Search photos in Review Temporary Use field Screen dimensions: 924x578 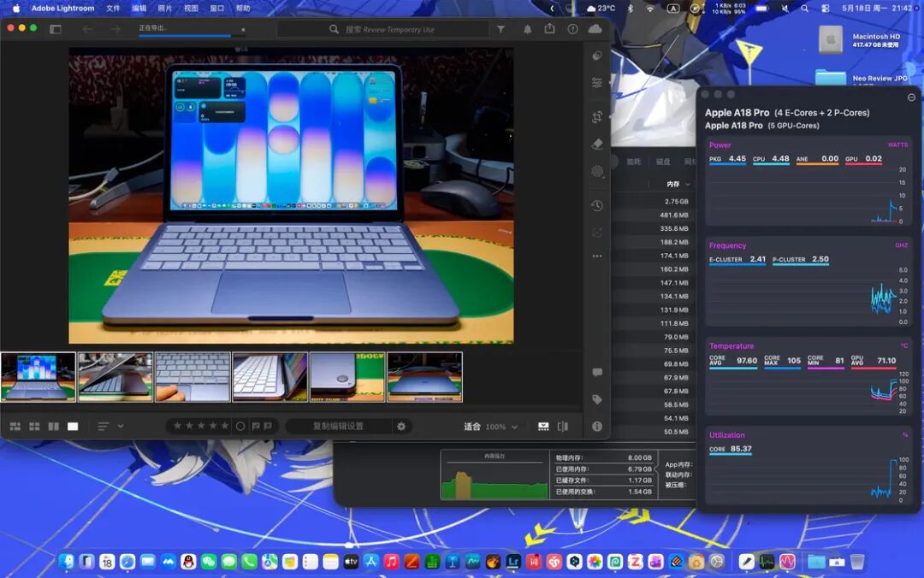pyautogui.click(x=383, y=29)
